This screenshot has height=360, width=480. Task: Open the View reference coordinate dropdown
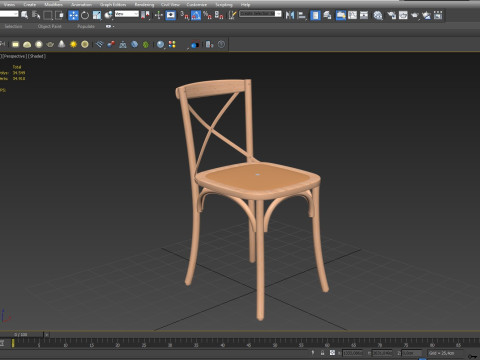[127, 14]
